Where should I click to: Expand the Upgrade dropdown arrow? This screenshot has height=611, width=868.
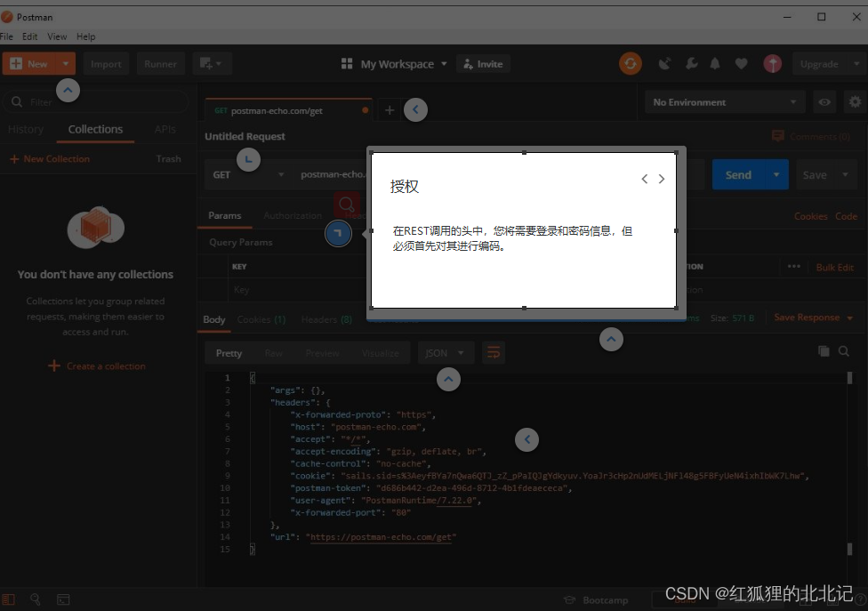[856, 64]
